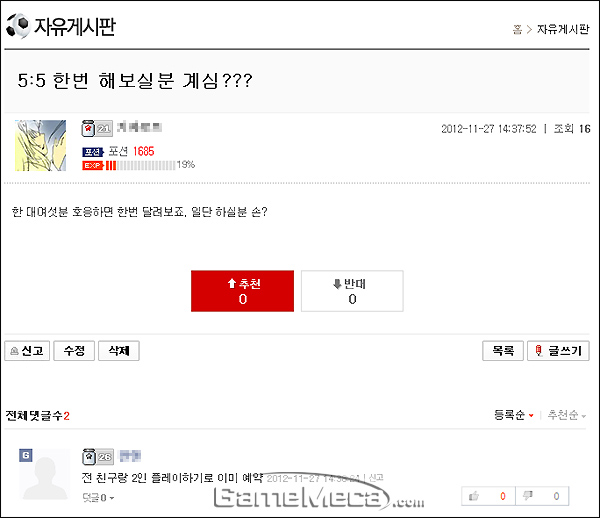The height and width of the screenshot is (518, 600).
Task: Upvote the post with the red 추천 button
Action: click(x=243, y=291)
